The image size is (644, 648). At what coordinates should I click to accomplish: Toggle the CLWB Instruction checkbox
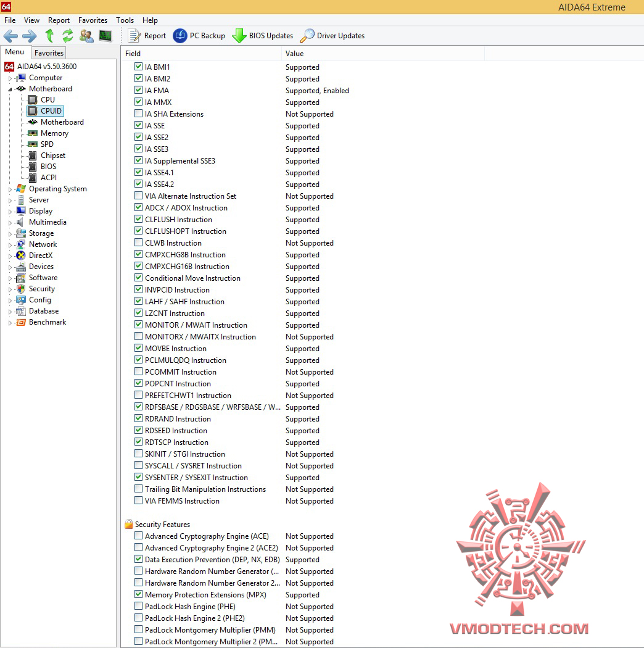138,242
